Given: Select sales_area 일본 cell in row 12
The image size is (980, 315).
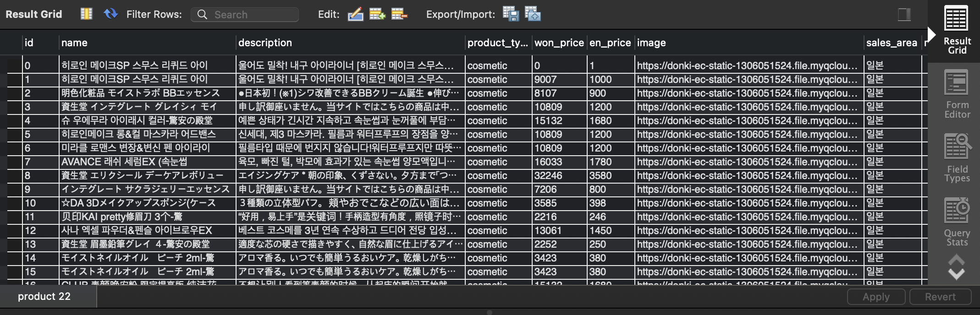Looking at the screenshot, I should coord(892,230).
